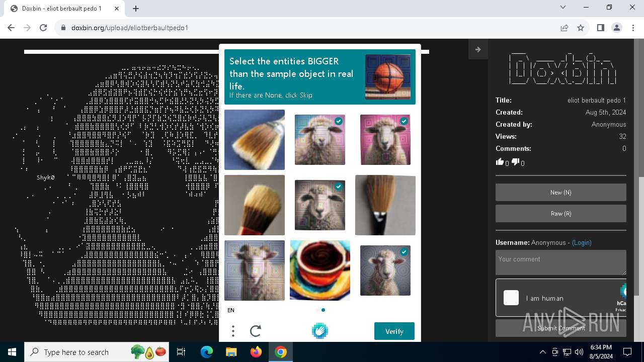The width and height of the screenshot is (644, 362).
Task: Deselect the sheep tile with pink background
Action: point(385,140)
